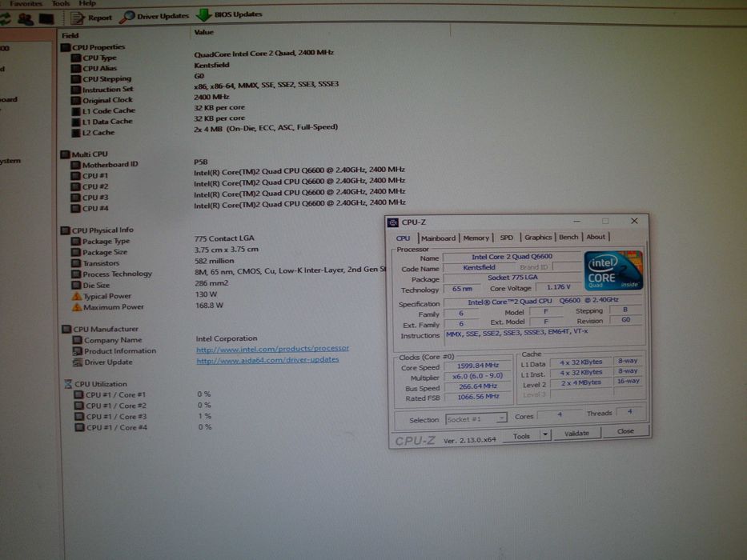Open the Tools menu in AIDA64
This screenshot has width=747, height=560.
[x=61, y=3]
